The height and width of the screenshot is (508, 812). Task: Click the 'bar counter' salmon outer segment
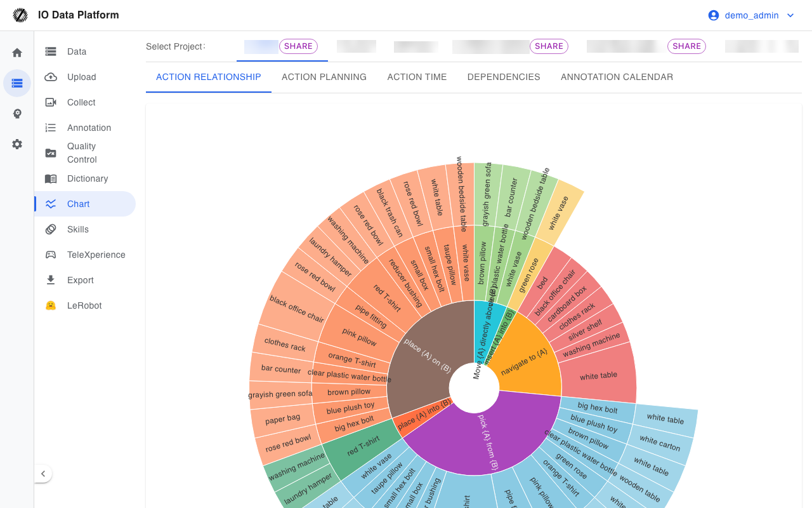pyautogui.click(x=280, y=369)
